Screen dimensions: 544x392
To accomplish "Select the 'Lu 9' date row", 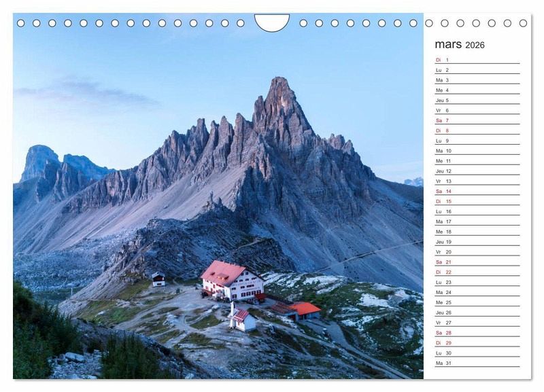I will 477,141.
